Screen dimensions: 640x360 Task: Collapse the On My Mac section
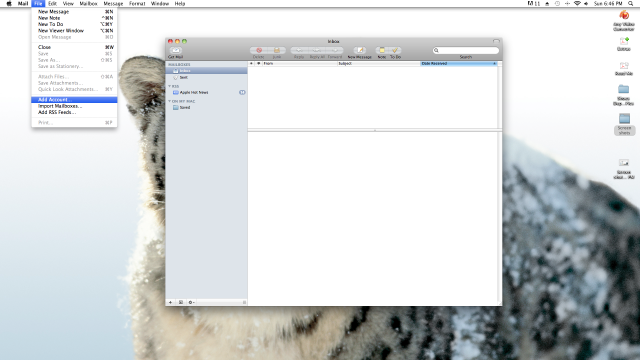click(x=169, y=101)
